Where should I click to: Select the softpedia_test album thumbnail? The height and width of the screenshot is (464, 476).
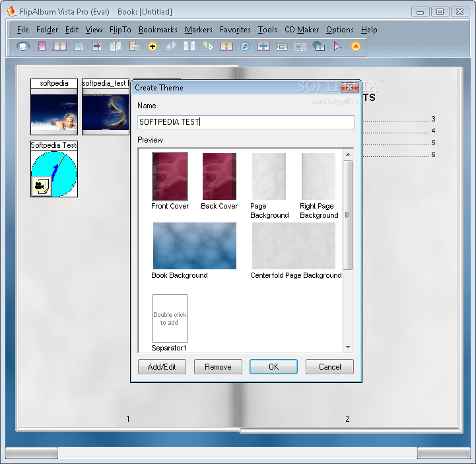[x=106, y=107]
